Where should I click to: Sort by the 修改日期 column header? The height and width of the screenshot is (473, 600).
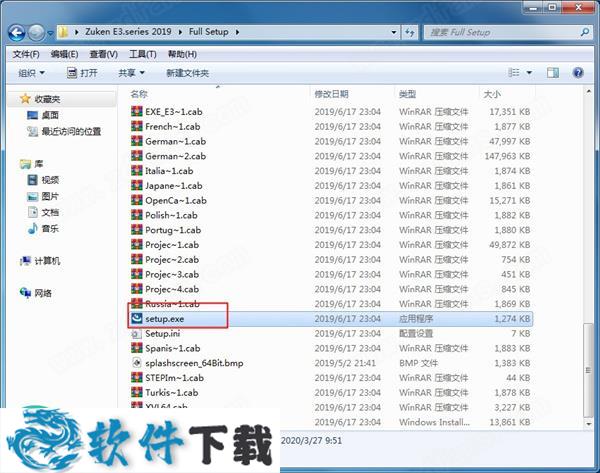coord(331,94)
